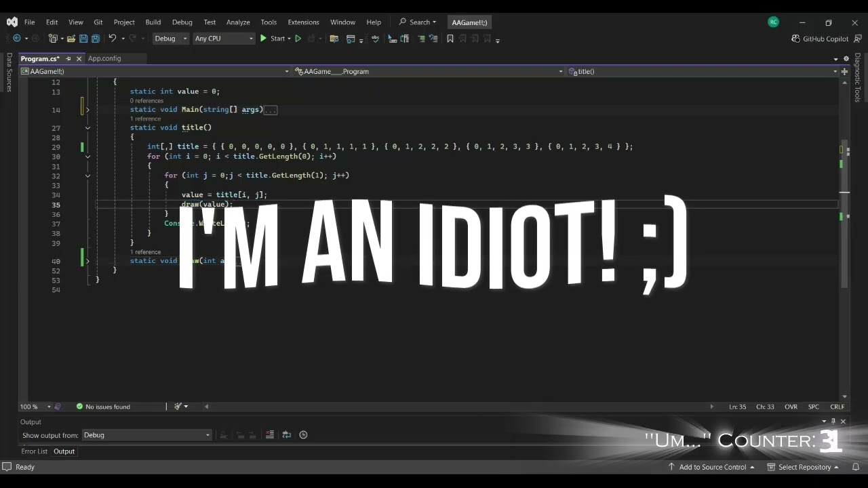Open the Debug configuration dropdown
868x488 pixels.
[x=171, y=39]
